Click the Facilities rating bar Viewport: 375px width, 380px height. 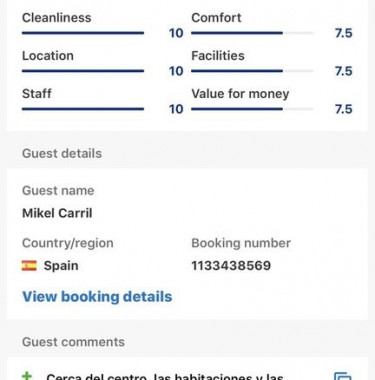[252, 71]
